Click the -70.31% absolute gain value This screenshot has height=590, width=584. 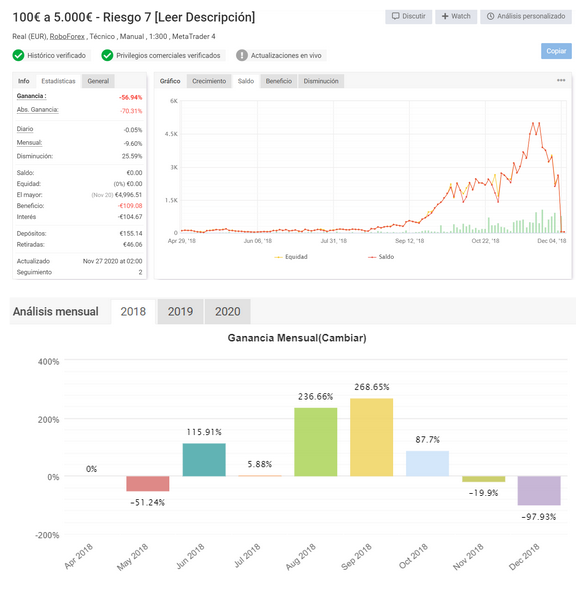click(131, 111)
